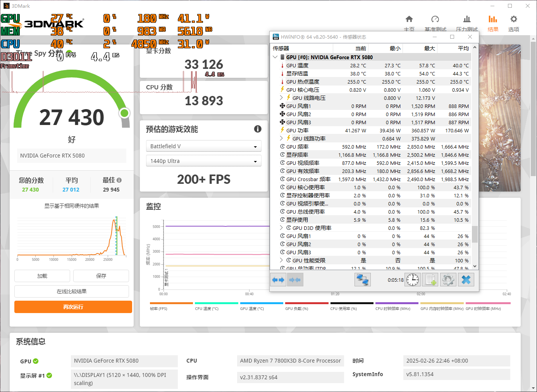Viewport: 537px width, 392px height.
Task: Open HWiNFO sensor settings gear icon
Action: (x=448, y=279)
